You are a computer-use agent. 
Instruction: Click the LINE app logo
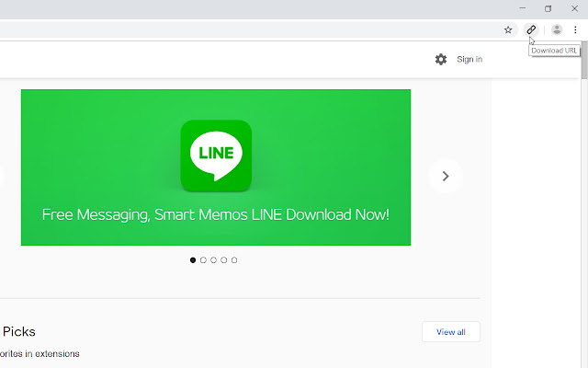(216, 155)
